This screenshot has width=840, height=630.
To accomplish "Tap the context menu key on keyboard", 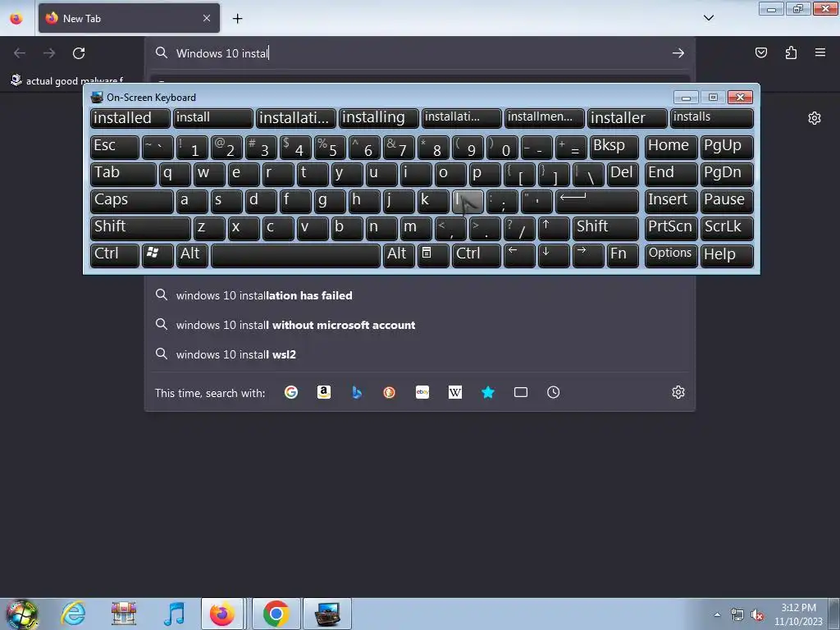I will pyautogui.click(x=433, y=254).
